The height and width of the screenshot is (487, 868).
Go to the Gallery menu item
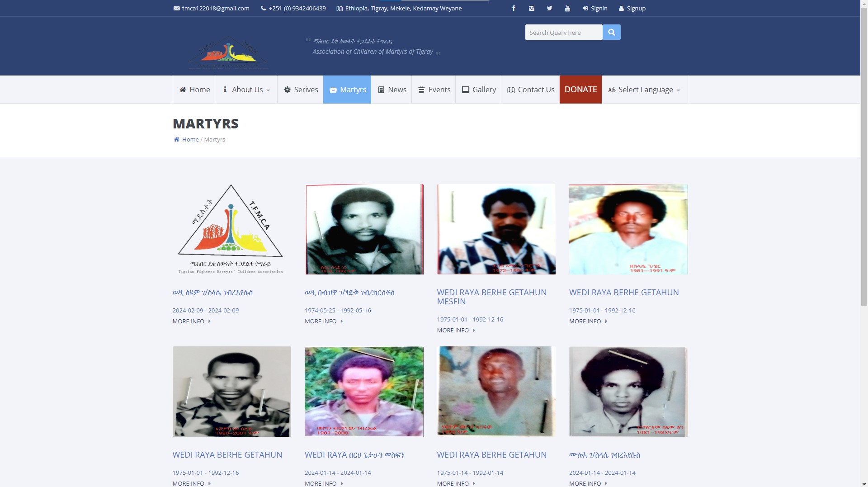click(478, 90)
